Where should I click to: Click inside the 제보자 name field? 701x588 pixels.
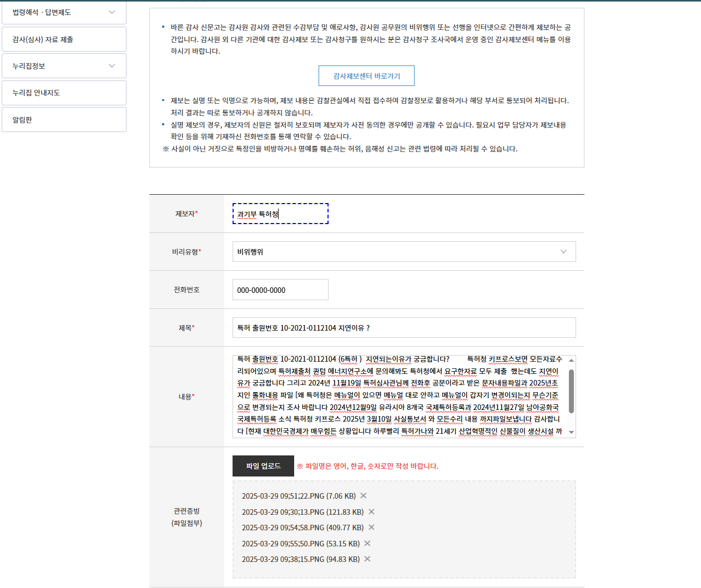[280, 214]
